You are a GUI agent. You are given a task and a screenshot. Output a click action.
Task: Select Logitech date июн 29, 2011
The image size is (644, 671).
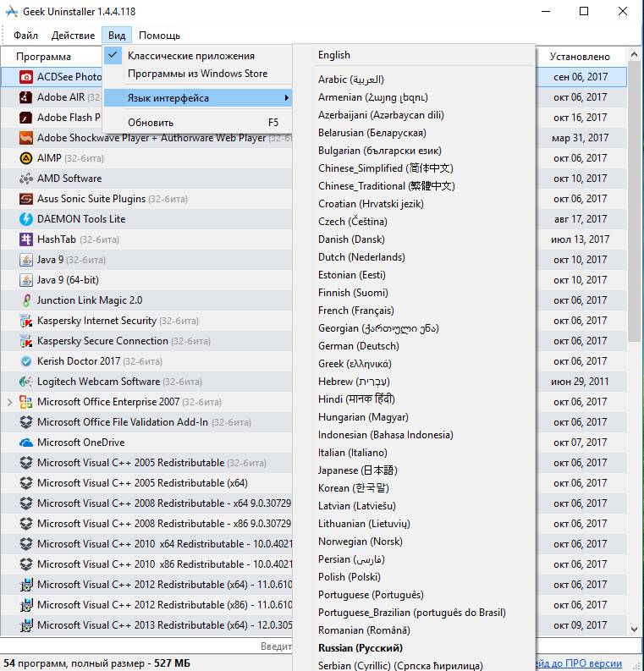580,382
